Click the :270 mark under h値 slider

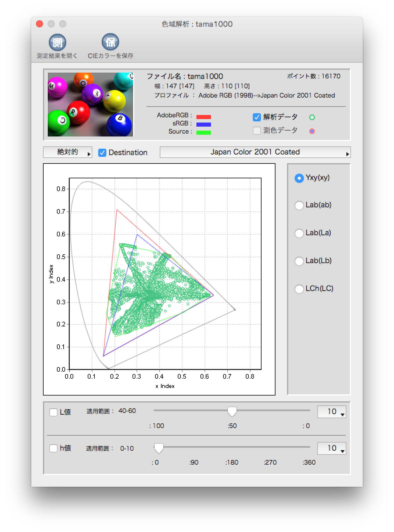(x=270, y=462)
